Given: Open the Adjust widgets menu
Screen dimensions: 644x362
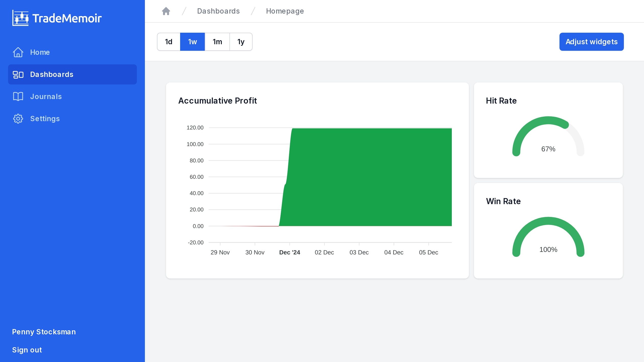Looking at the screenshot, I should (x=591, y=41).
